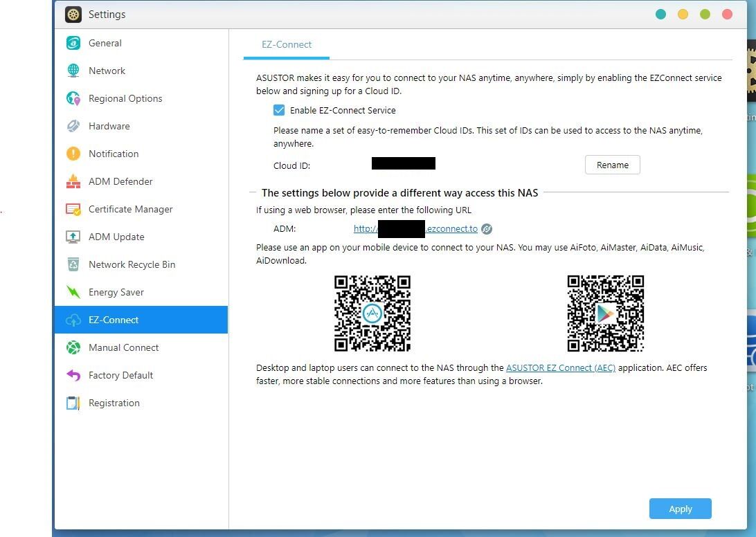Screen dimensions: 756x537
Task: Click the Energy Saver icon
Action: point(73,292)
